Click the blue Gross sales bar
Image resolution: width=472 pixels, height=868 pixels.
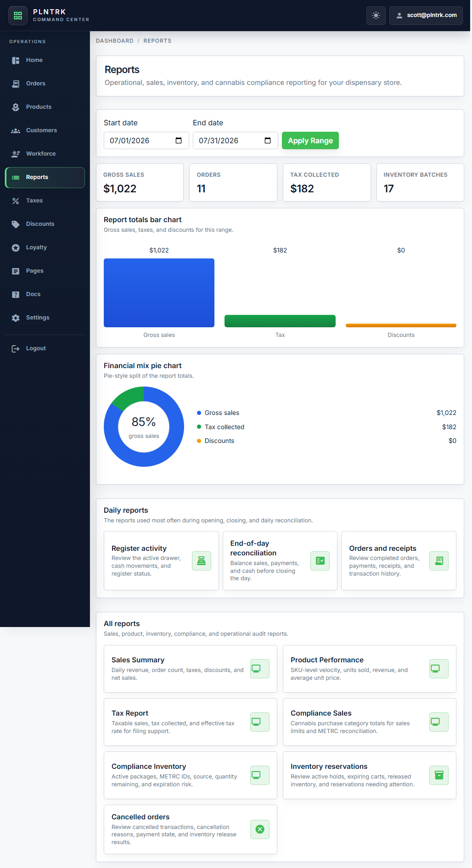pos(159,293)
